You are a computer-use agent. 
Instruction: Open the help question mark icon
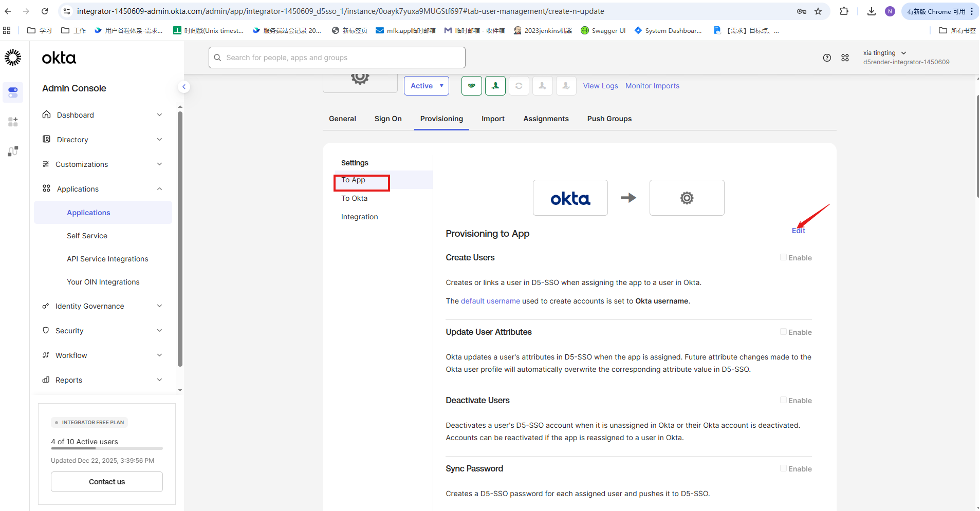[x=826, y=58]
